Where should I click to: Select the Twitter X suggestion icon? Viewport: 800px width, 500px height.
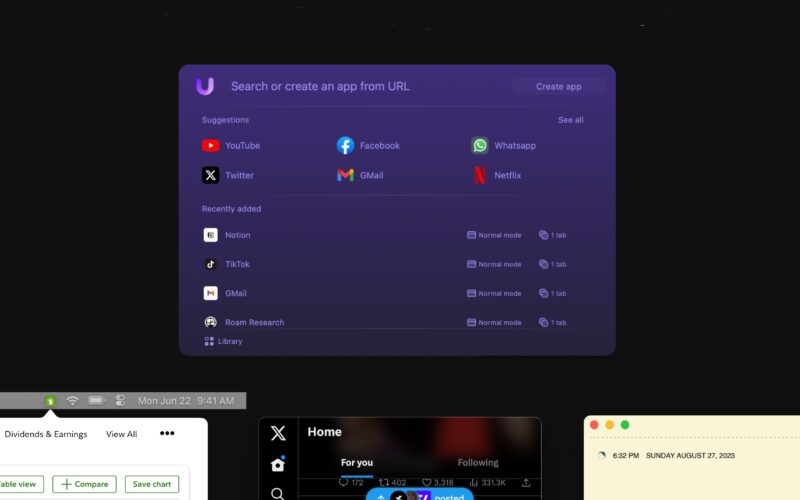[x=210, y=175]
